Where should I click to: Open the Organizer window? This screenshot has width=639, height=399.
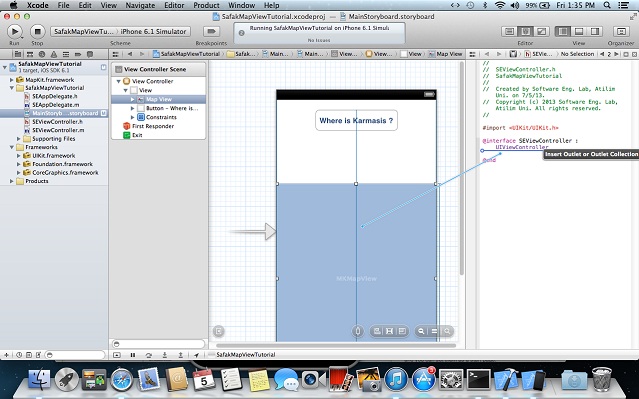[x=621, y=31]
